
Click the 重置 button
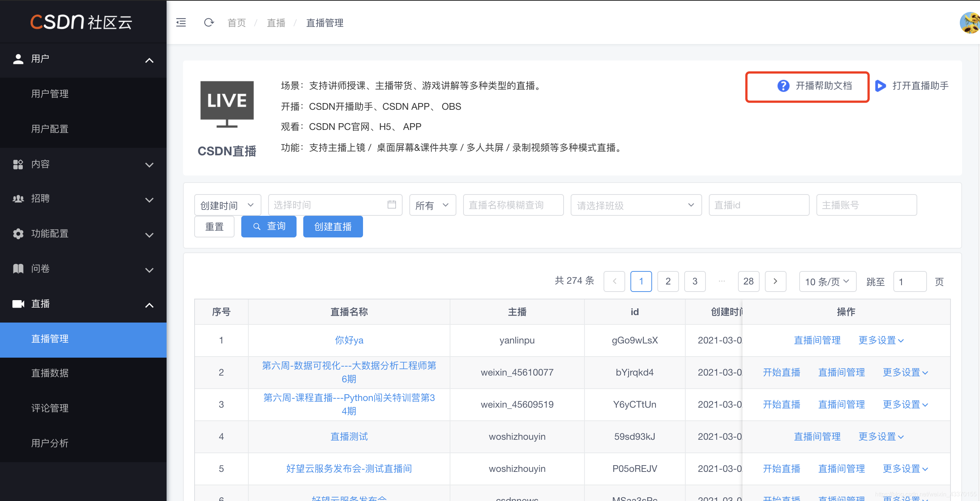pos(214,226)
